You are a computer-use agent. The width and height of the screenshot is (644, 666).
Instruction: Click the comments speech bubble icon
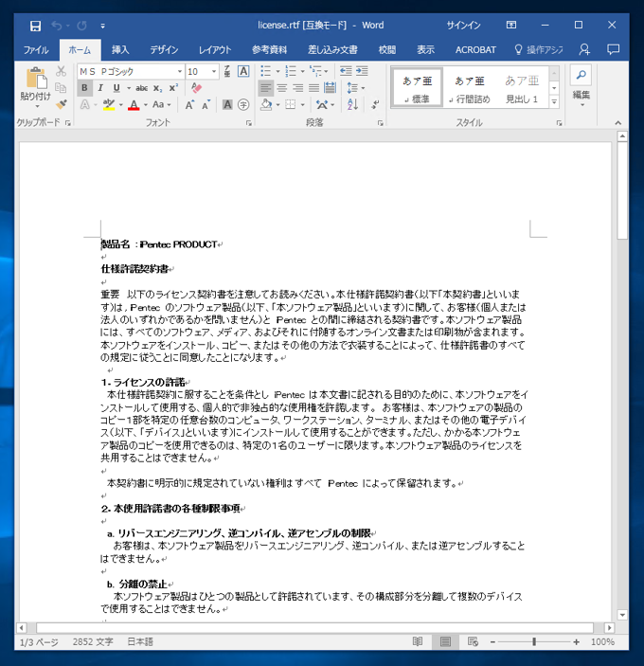[613, 49]
